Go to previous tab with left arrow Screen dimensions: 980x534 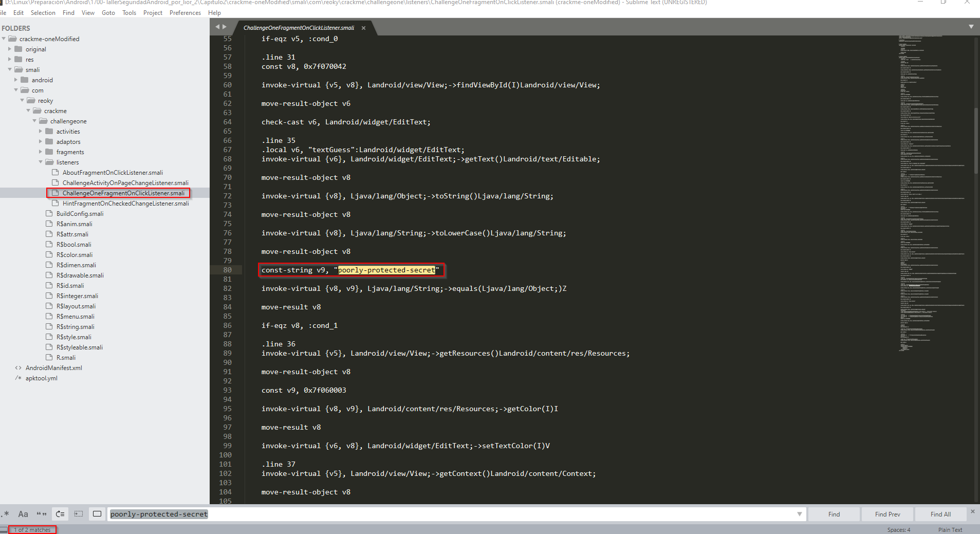[217, 27]
